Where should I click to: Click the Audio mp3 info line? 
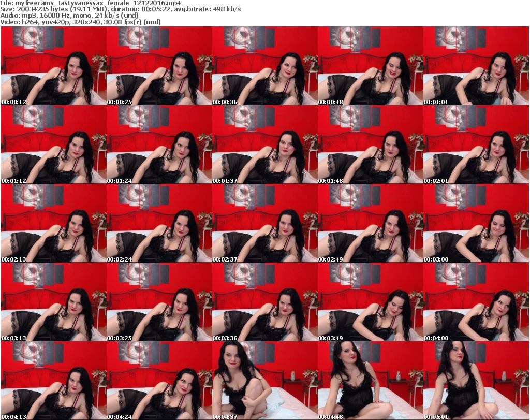coord(69,16)
